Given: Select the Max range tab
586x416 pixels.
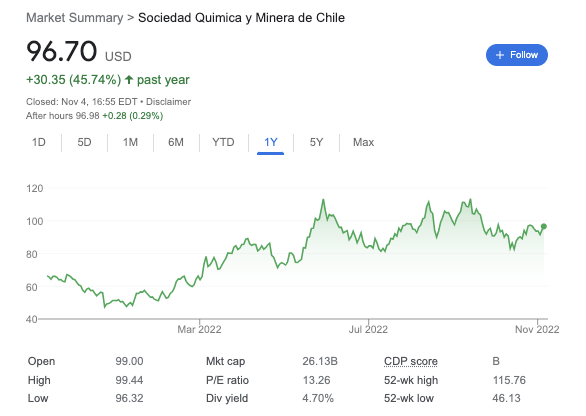Looking at the screenshot, I should tap(363, 142).
